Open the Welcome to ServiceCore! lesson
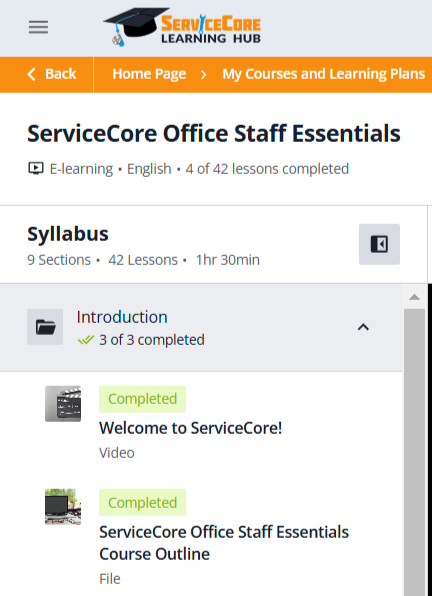The image size is (432, 596). click(190, 428)
